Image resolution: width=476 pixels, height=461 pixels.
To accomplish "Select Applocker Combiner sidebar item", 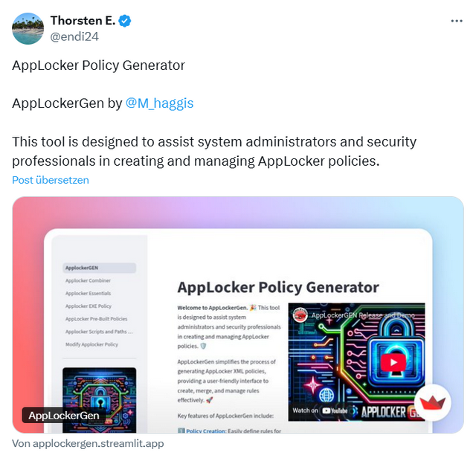I will pyautogui.click(x=88, y=280).
